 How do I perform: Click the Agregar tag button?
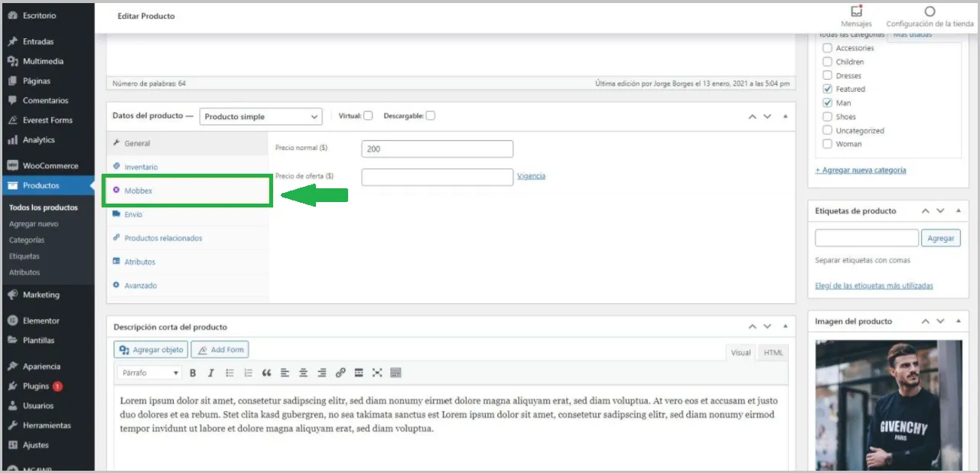pyautogui.click(x=941, y=238)
